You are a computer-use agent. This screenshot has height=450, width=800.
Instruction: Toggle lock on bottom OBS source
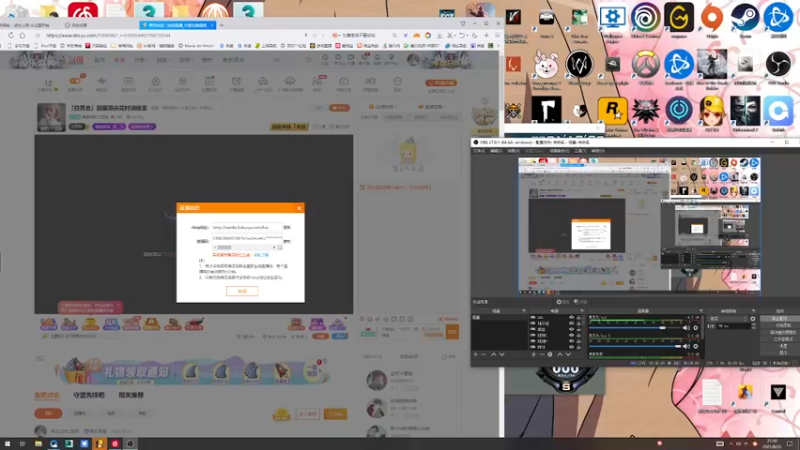coord(579,346)
